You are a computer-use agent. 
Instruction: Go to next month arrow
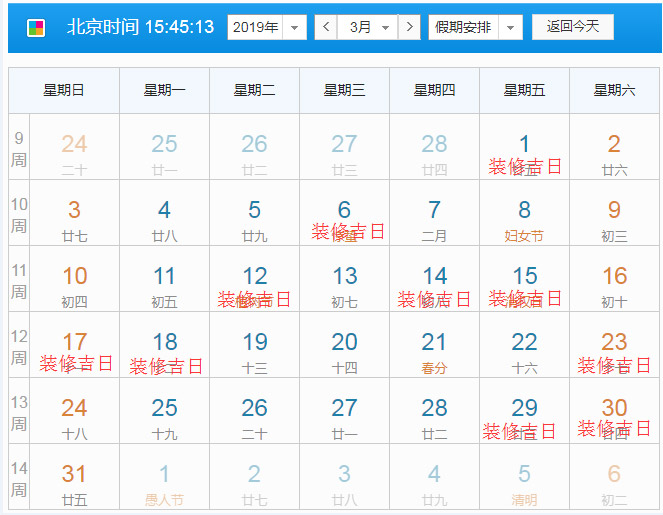(408, 27)
